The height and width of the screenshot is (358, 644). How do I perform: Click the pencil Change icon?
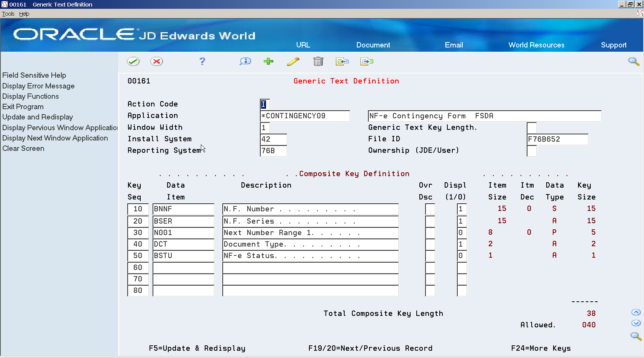tap(293, 61)
